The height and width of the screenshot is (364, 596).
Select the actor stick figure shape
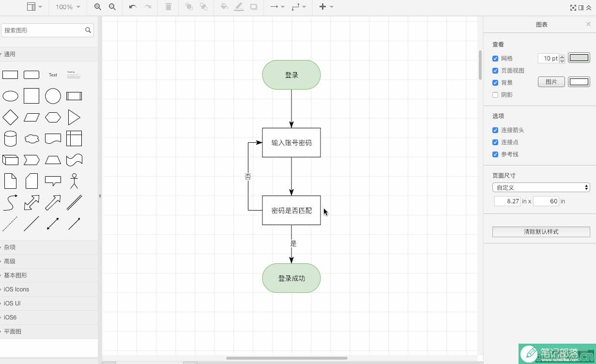(74, 181)
